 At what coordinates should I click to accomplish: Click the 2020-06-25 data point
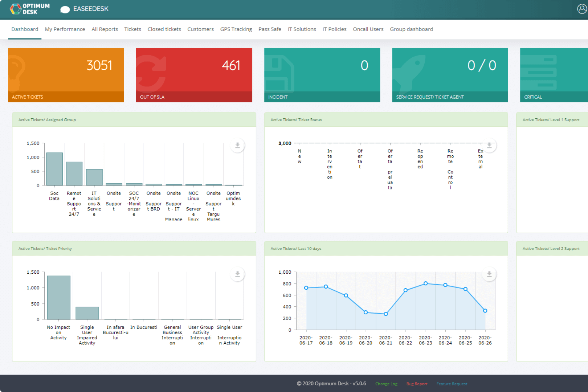click(x=465, y=289)
